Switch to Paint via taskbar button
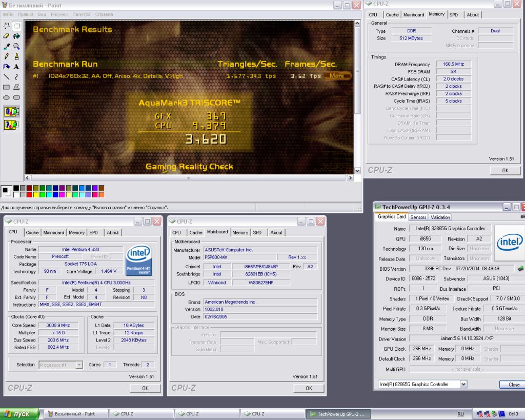This screenshot has width=525, height=420. pyautogui.click(x=76, y=414)
